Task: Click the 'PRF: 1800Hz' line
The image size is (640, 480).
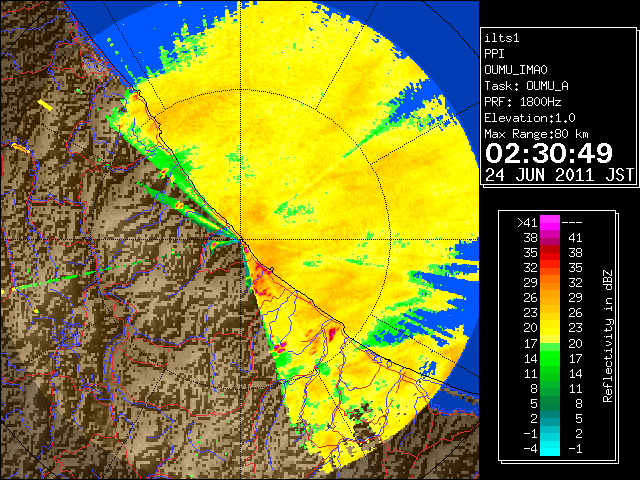Action: pyautogui.click(x=523, y=102)
